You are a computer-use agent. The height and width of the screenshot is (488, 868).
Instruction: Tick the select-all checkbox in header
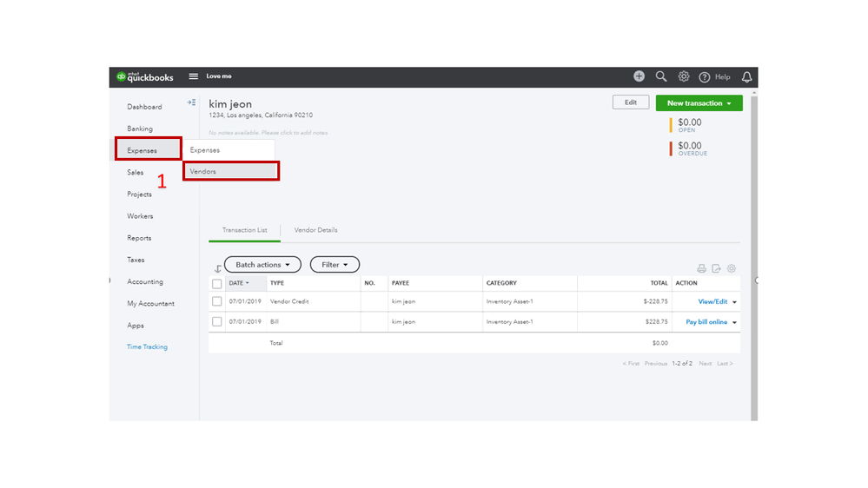pos(217,284)
